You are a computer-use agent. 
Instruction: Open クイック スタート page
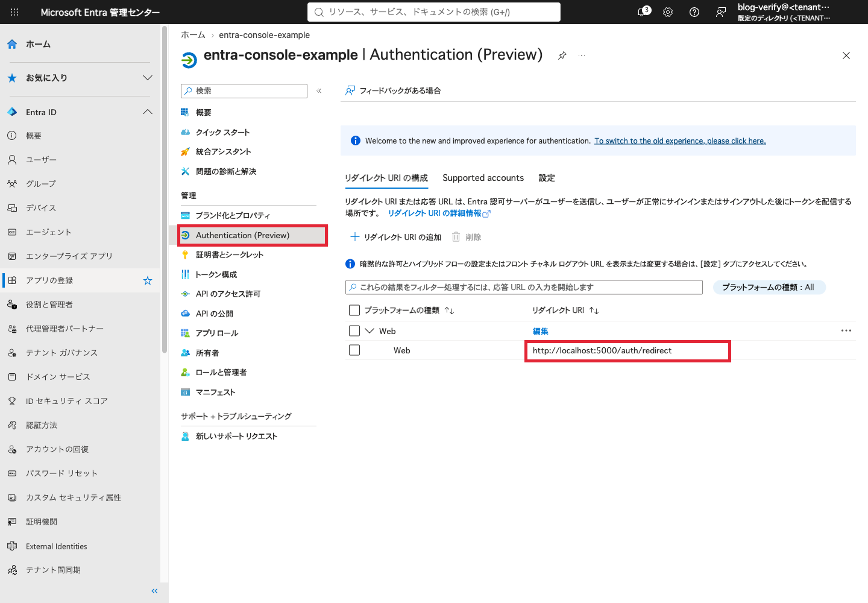coord(222,132)
